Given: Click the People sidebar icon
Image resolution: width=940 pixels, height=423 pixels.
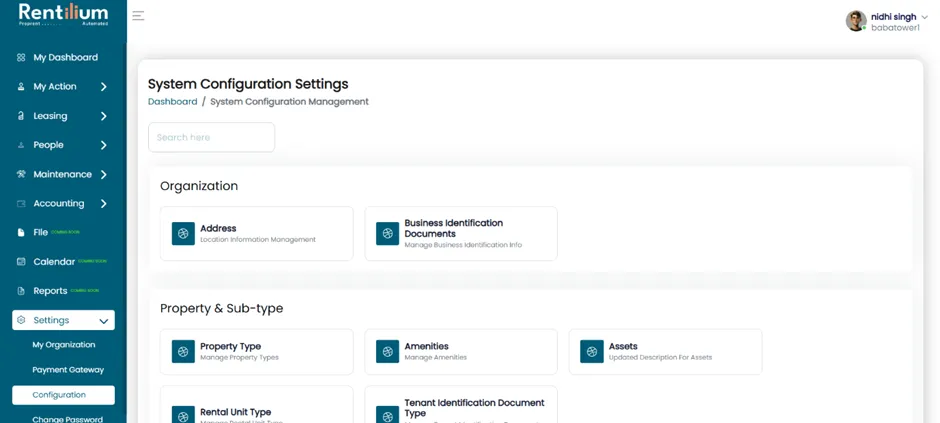Looking at the screenshot, I should pos(21,145).
